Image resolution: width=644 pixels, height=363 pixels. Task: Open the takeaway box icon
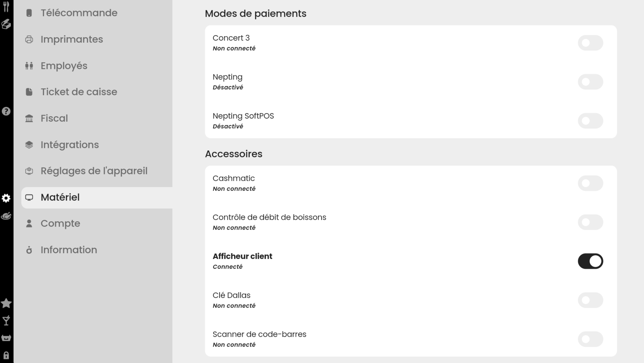(x=6, y=24)
